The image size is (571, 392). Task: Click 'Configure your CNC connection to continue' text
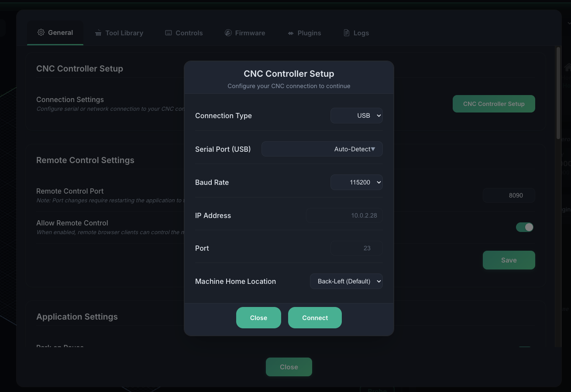pos(289,86)
